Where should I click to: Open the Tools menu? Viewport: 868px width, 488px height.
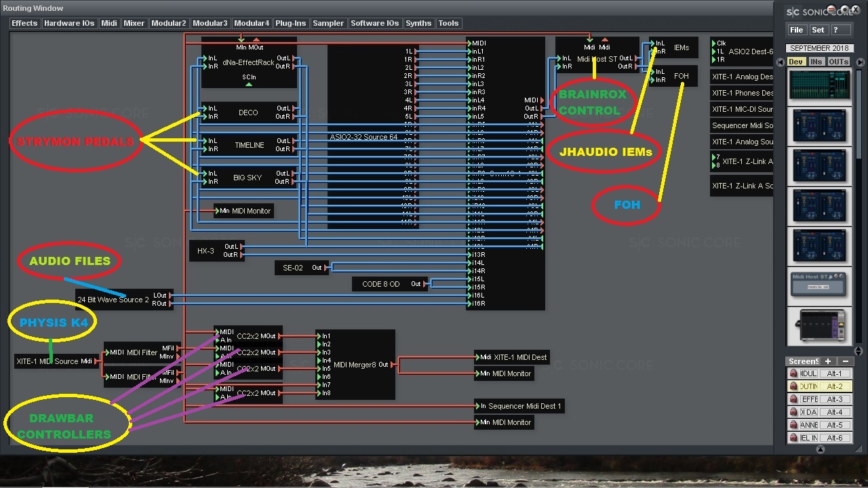(448, 23)
